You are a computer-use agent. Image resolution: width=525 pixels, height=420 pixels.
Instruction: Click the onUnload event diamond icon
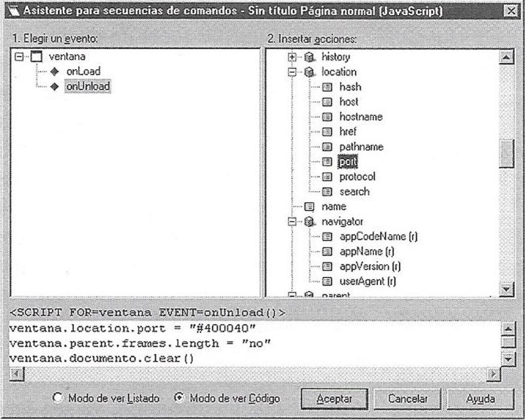coord(54,87)
